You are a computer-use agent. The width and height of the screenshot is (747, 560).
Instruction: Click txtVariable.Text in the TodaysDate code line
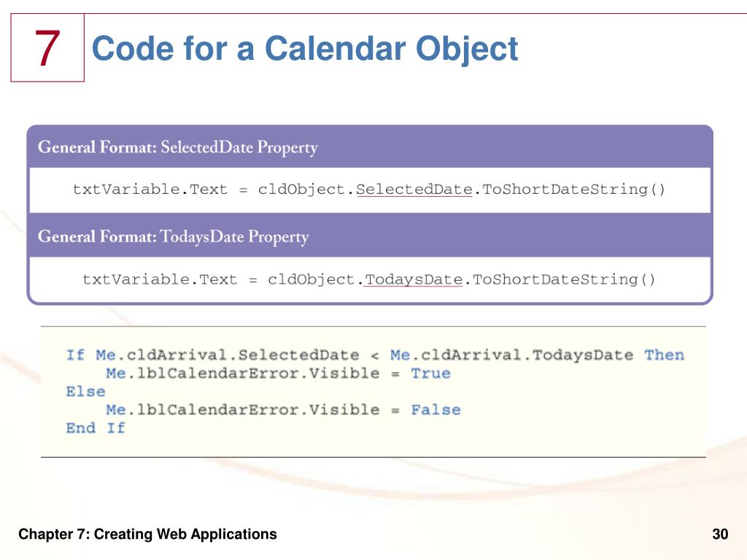point(160,279)
